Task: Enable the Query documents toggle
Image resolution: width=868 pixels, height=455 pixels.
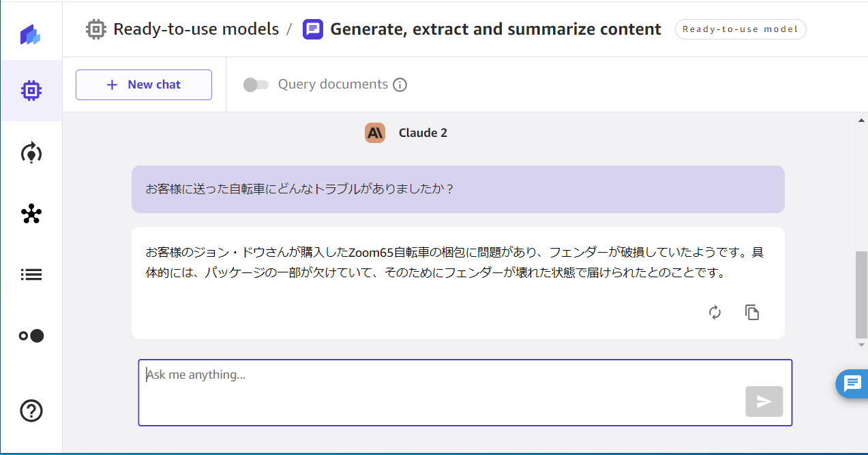Action: [x=256, y=84]
